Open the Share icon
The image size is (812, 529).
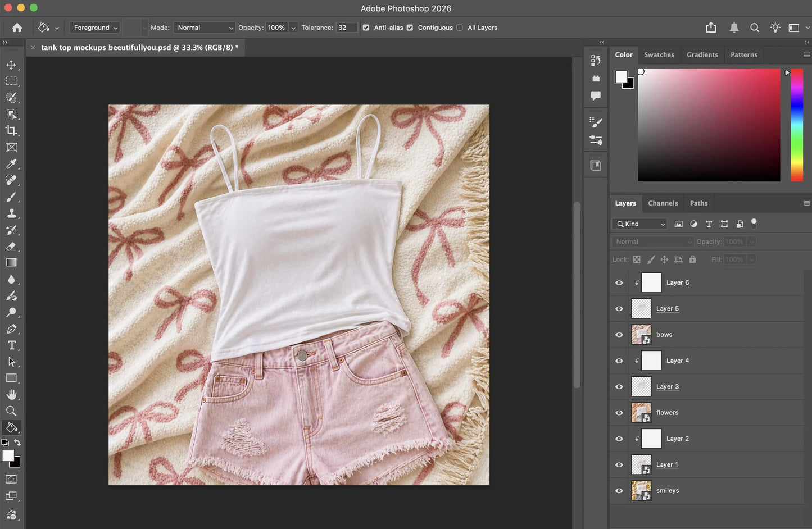[x=711, y=28]
